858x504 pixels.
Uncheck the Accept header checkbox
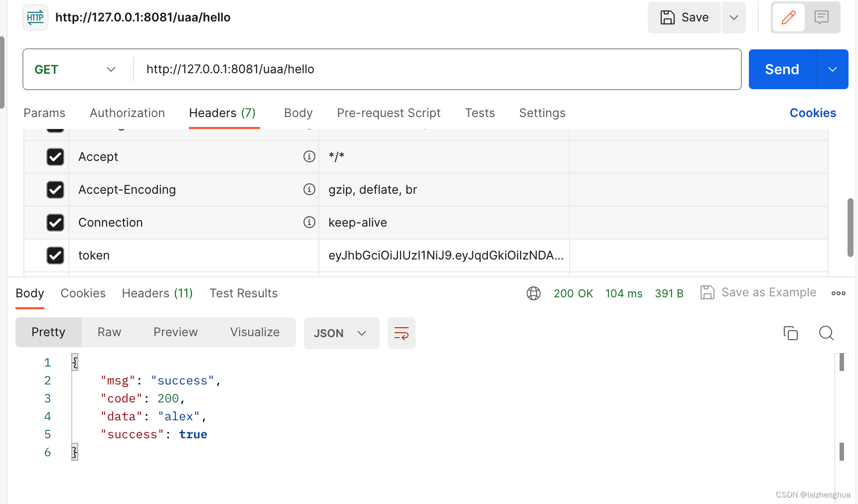pos(55,157)
